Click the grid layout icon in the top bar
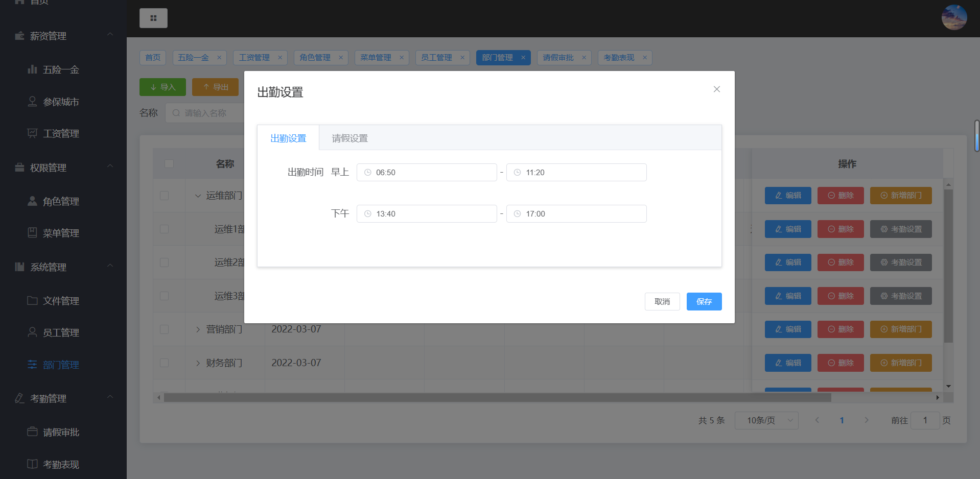The height and width of the screenshot is (479, 980). pyautogui.click(x=153, y=18)
